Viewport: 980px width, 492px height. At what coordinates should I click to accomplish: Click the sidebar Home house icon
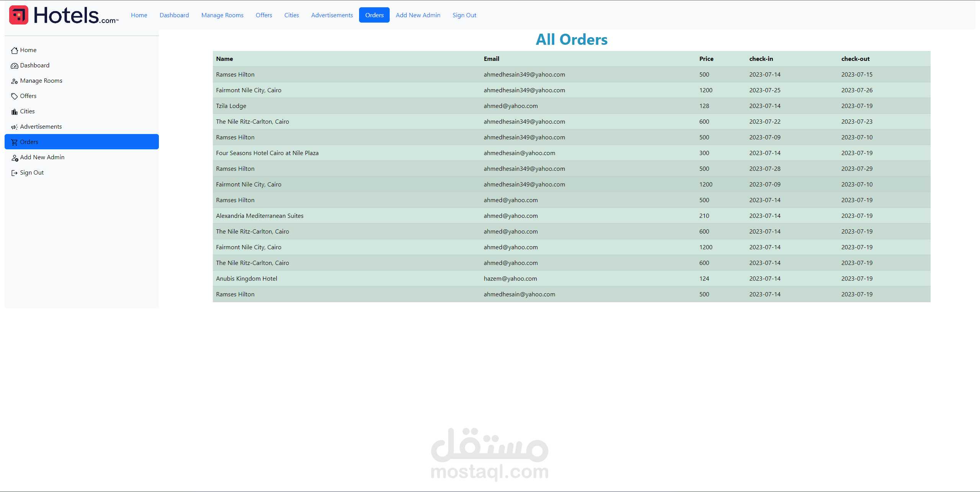pos(15,51)
